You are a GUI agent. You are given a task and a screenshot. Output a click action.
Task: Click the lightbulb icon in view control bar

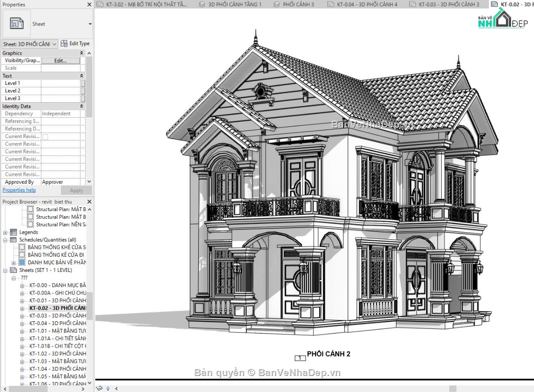click(x=108, y=388)
